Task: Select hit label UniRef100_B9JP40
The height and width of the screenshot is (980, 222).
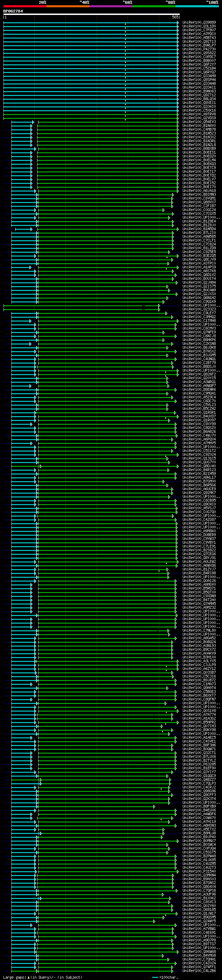Action: pyautogui.click(x=199, y=837)
